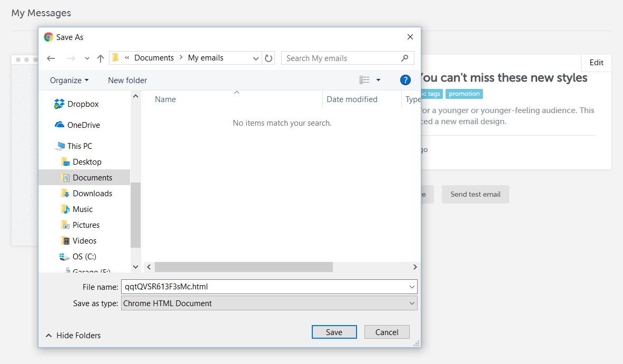Open the help question mark icon
This screenshot has height=364, width=623.
[x=406, y=80]
